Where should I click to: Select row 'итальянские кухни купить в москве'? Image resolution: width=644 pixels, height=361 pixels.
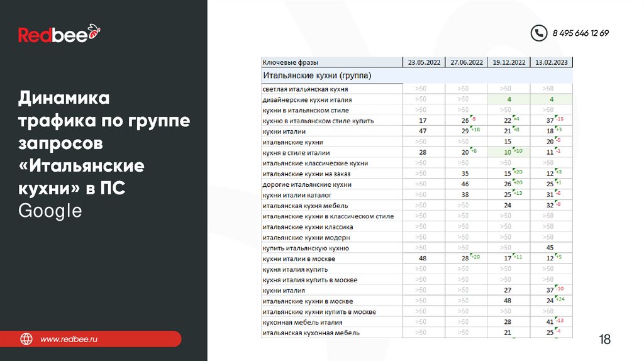[x=417, y=312]
